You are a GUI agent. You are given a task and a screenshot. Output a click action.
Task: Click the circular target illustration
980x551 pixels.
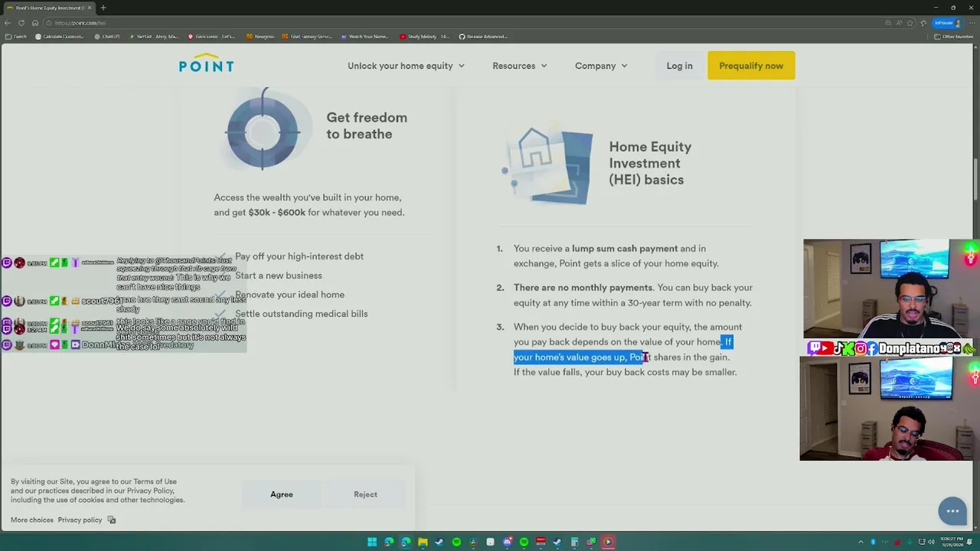264,130
